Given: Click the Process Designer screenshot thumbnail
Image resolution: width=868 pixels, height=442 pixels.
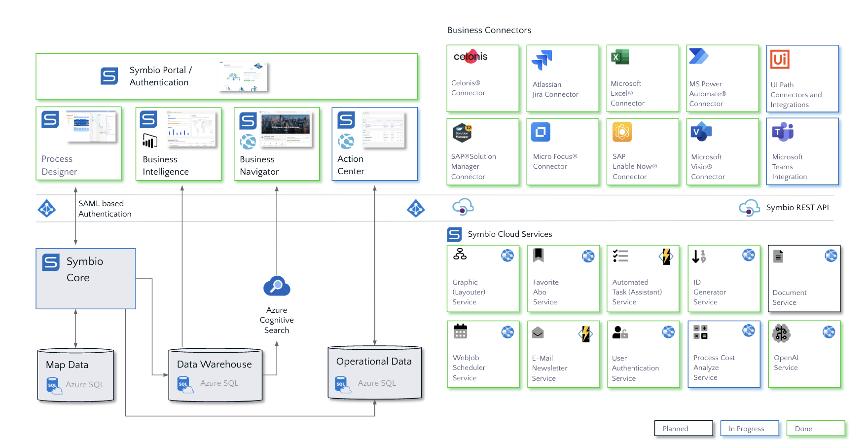Looking at the screenshot, I should (x=92, y=126).
